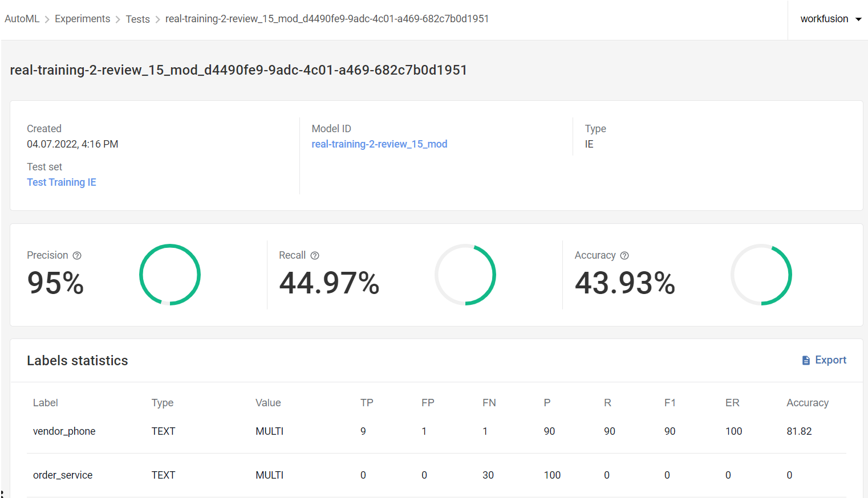Navigate to Experiments breadcrumb
Image resolution: width=868 pixels, height=498 pixels.
tap(83, 19)
